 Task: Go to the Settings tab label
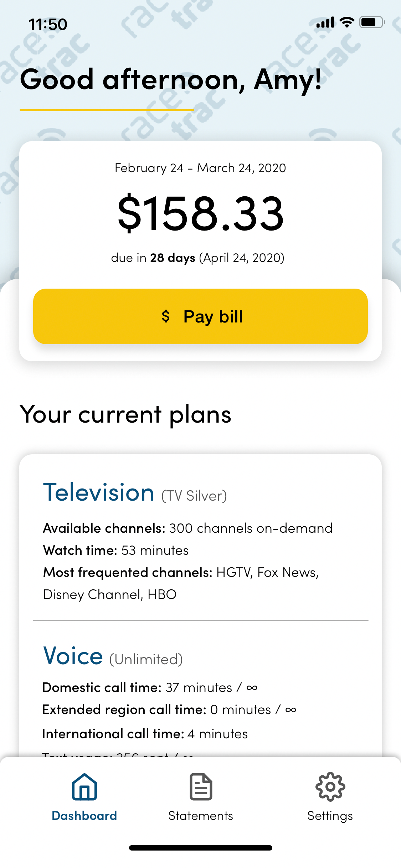point(330,816)
